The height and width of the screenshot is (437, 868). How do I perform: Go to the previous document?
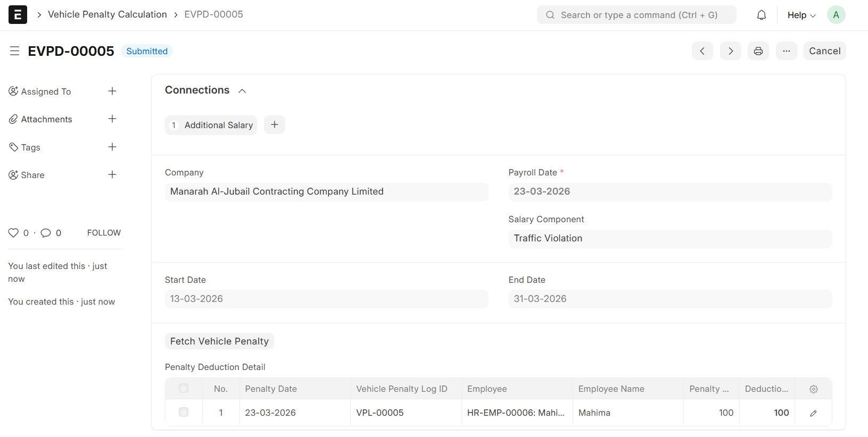pyautogui.click(x=702, y=51)
